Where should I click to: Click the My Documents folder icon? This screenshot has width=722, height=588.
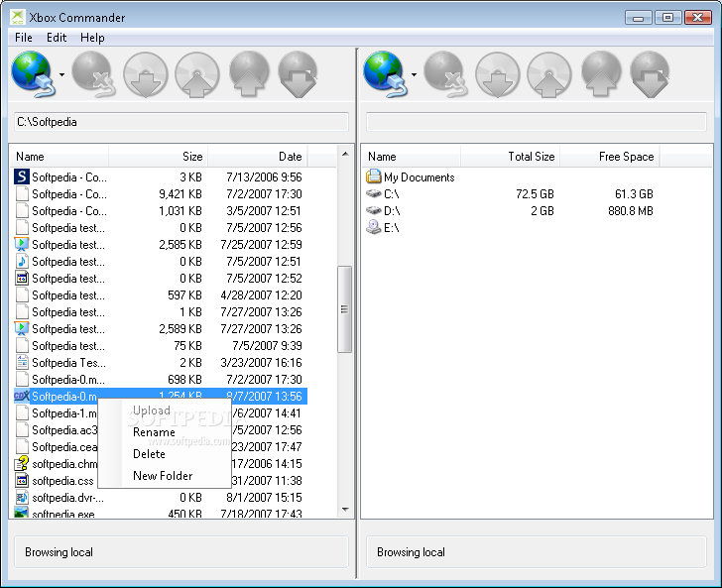pyautogui.click(x=374, y=176)
